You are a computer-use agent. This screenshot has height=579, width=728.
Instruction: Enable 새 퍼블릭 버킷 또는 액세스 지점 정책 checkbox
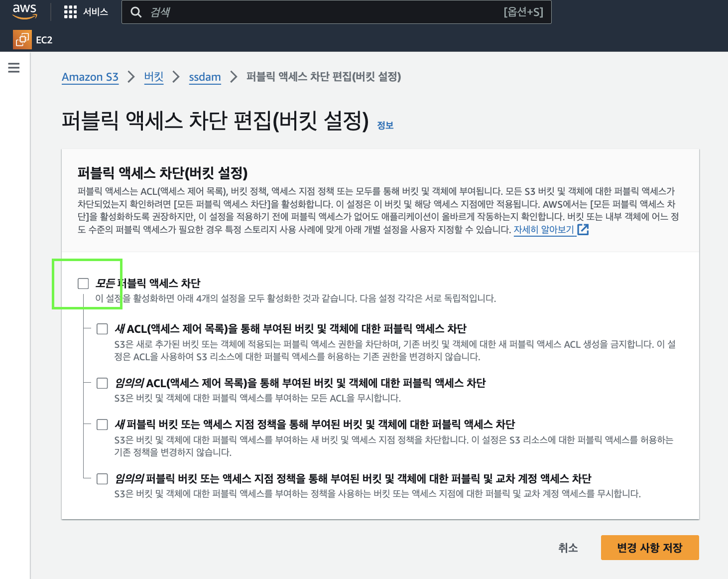(x=102, y=425)
